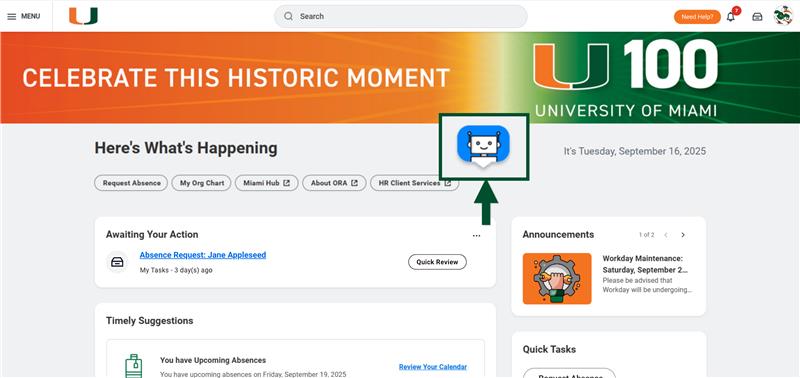This screenshot has height=378, width=800.
Task: Click the University of Miami U logo
Action: point(83,16)
